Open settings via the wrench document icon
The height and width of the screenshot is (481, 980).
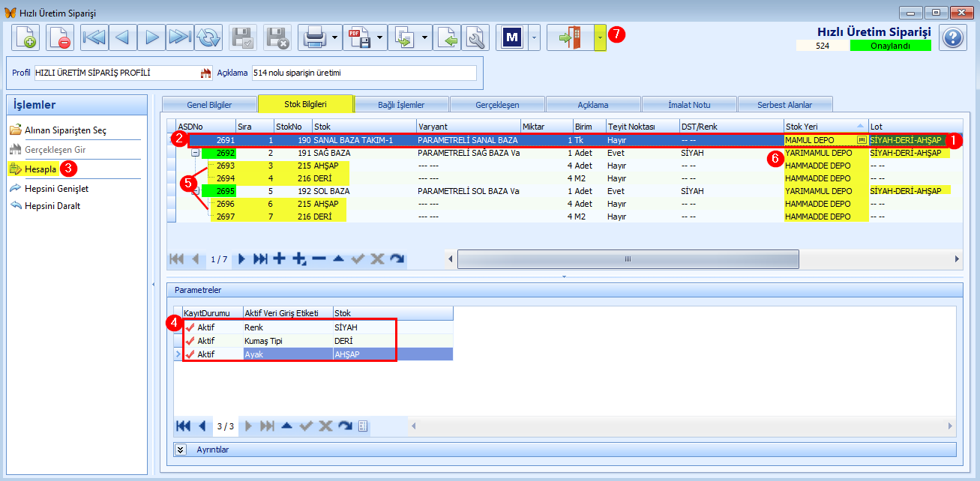(x=476, y=37)
